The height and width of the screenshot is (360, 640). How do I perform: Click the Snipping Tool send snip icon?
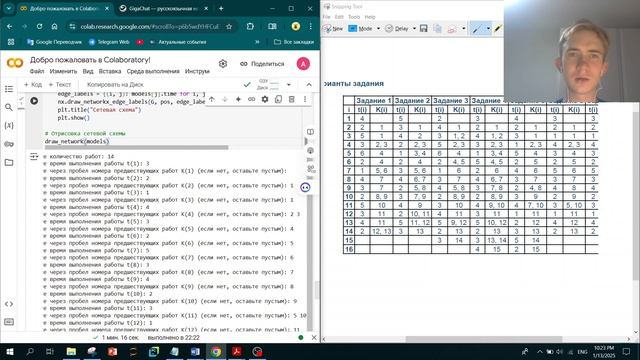tap(451, 29)
